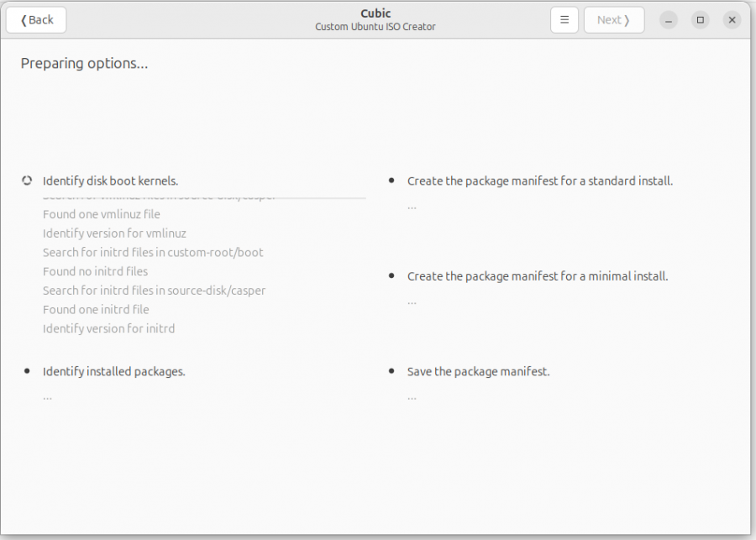This screenshot has height=540, width=756.
Task: Click bullet beside minimal install manifest step
Action: click(391, 275)
